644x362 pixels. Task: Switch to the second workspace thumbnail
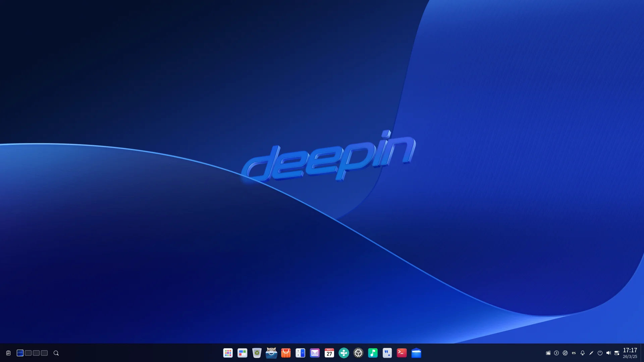click(28, 353)
